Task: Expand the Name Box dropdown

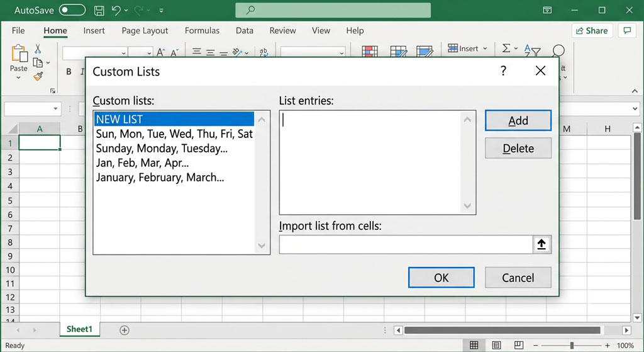Action: pyautogui.click(x=55, y=108)
